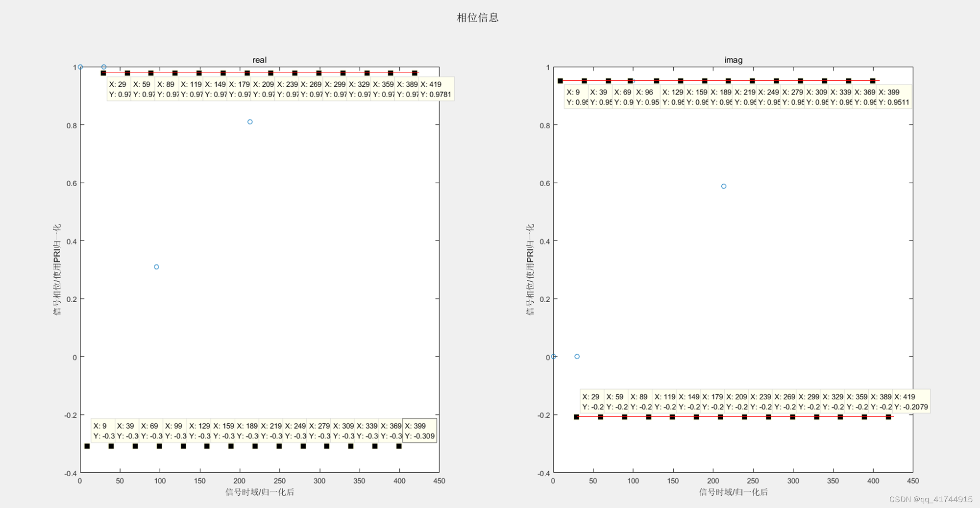Click tick label "200" on imag x-axis

713,481
